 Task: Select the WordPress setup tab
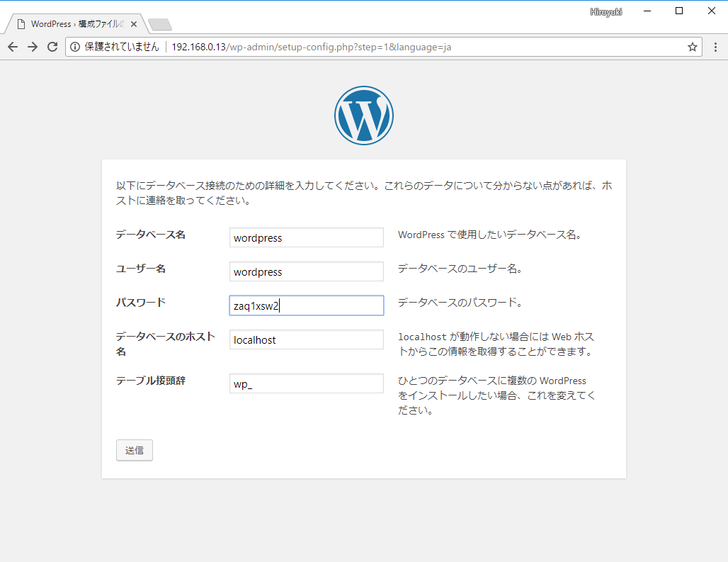(x=76, y=24)
